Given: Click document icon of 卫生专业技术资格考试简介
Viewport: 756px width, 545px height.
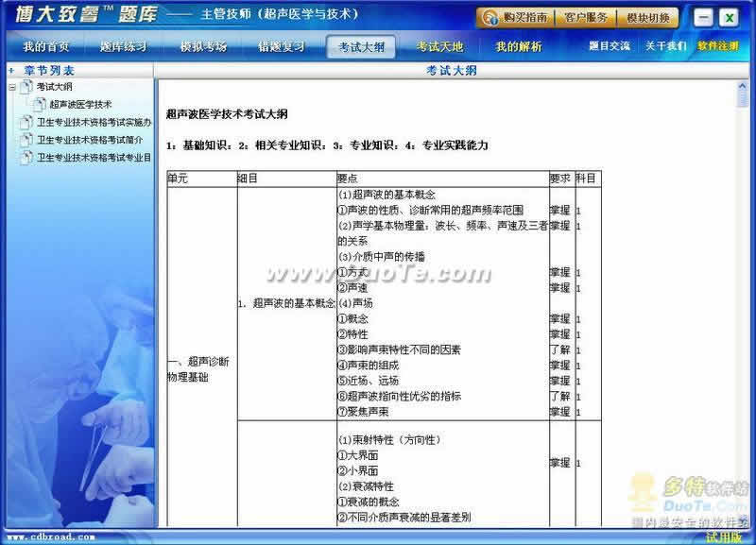Looking at the screenshot, I should [26, 140].
